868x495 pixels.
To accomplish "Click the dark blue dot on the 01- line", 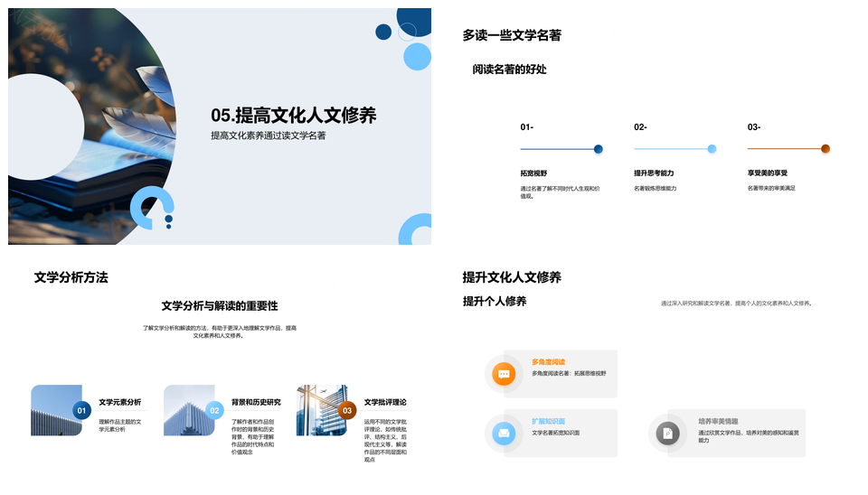I will [598, 149].
